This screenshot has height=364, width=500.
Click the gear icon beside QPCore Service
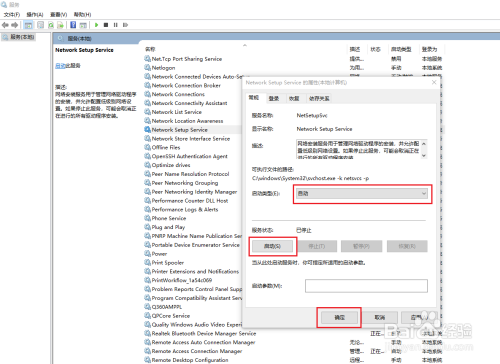[147, 316]
